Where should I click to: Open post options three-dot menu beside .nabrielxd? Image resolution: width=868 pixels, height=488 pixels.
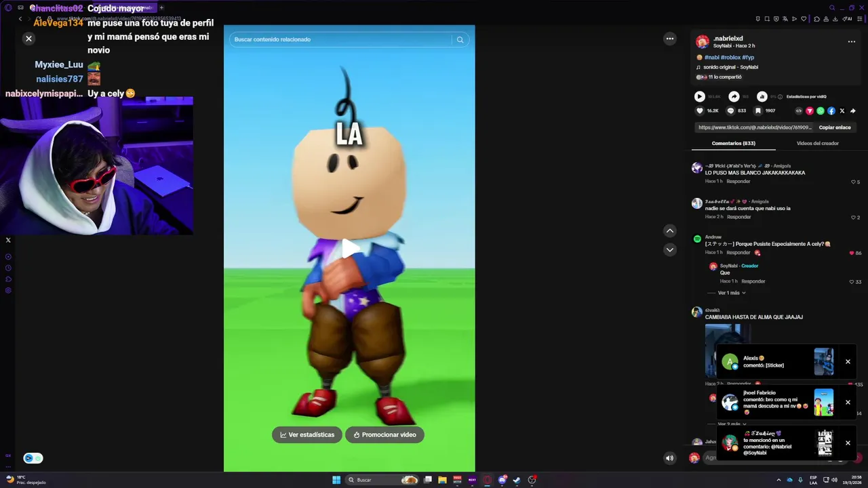click(851, 41)
